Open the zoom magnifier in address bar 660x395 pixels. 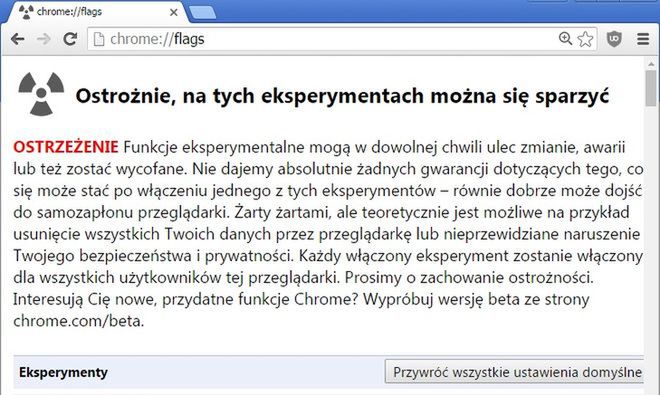click(x=565, y=39)
